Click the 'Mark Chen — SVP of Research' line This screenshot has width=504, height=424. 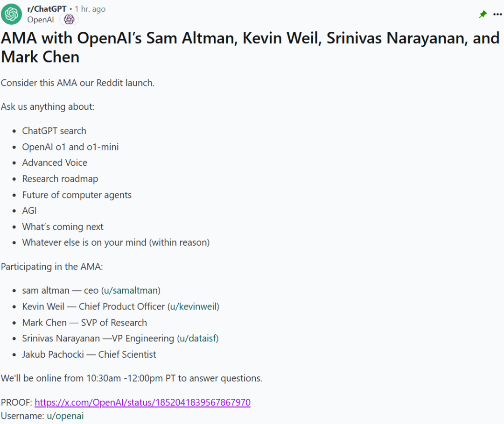tap(84, 323)
